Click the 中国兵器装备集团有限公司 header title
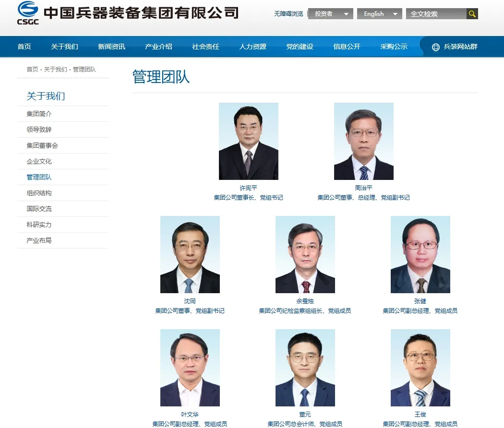 click(141, 13)
